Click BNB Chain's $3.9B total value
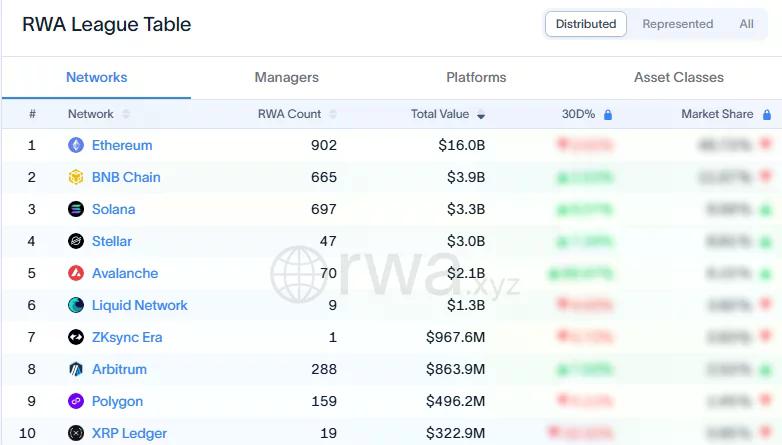This screenshot has height=445, width=782. click(x=466, y=177)
